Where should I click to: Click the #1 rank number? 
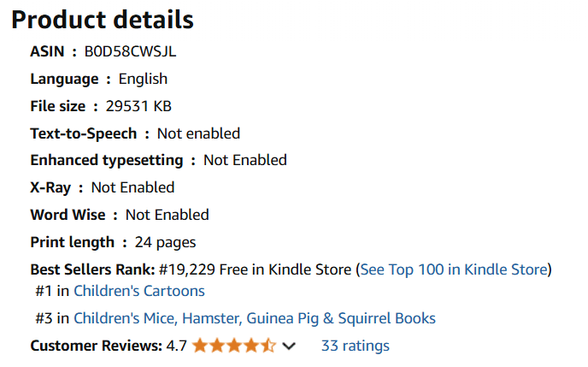pos(44,291)
